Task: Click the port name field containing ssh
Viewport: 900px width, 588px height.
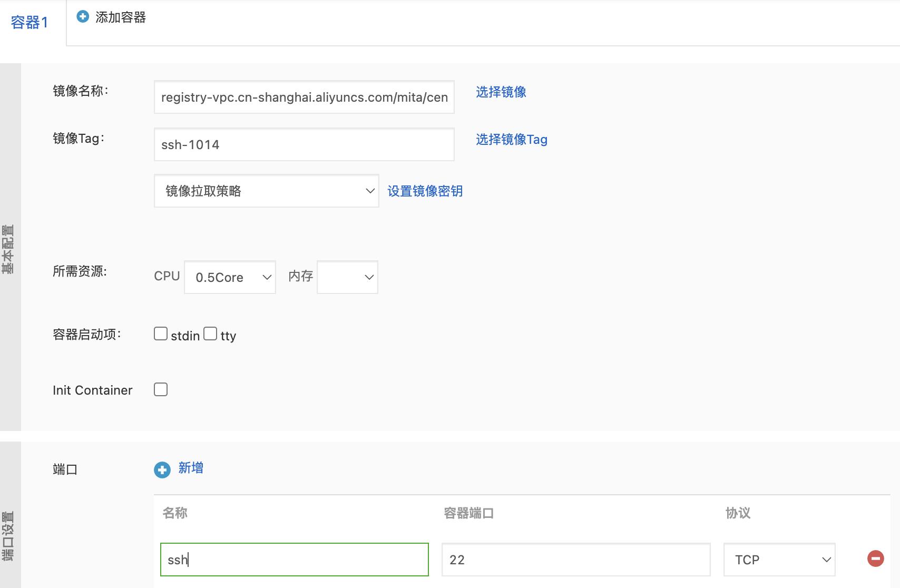Action: [x=295, y=560]
